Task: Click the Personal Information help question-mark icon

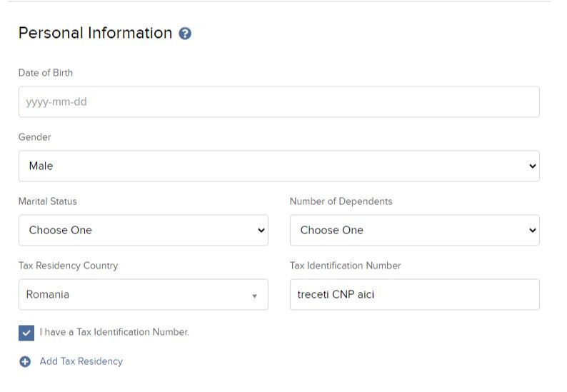Action: tap(185, 34)
